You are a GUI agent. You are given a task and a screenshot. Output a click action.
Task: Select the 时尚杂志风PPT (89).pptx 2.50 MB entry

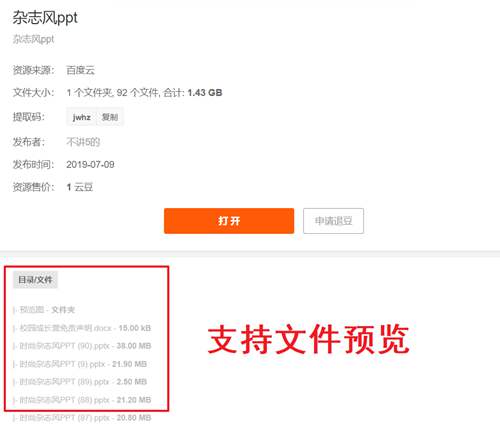coord(80,382)
